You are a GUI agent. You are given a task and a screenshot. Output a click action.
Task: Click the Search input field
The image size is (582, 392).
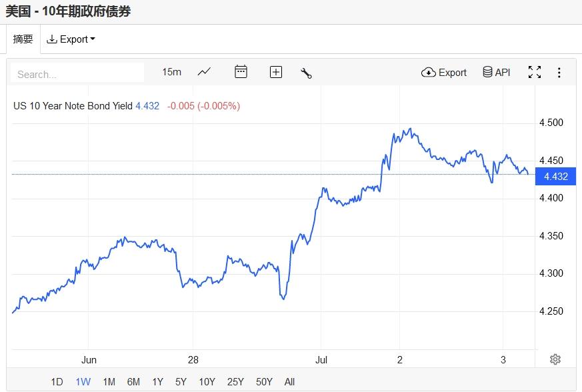pyautogui.click(x=77, y=73)
